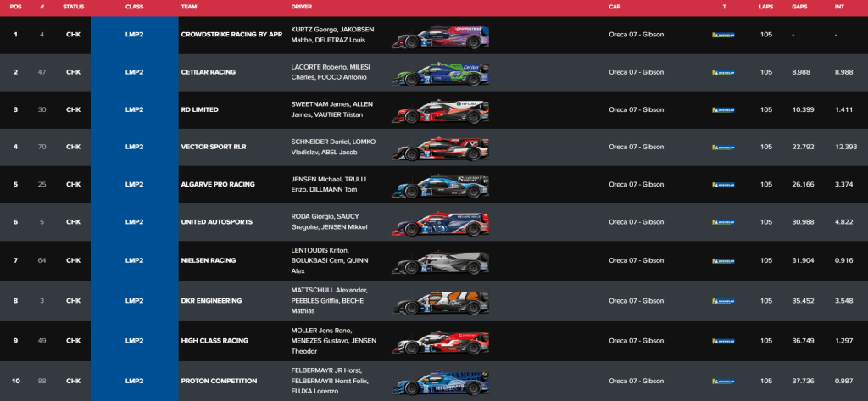Click Michelin tyre logo in DKR Engineering row
Screen dimensions: 868x401
tap(723, 301)
